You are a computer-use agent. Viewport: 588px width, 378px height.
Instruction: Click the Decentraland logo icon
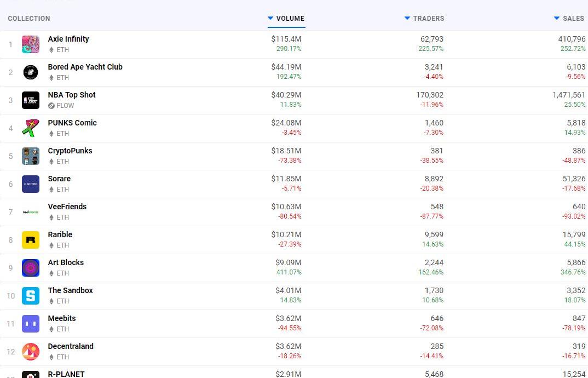(x=30, y=352)
